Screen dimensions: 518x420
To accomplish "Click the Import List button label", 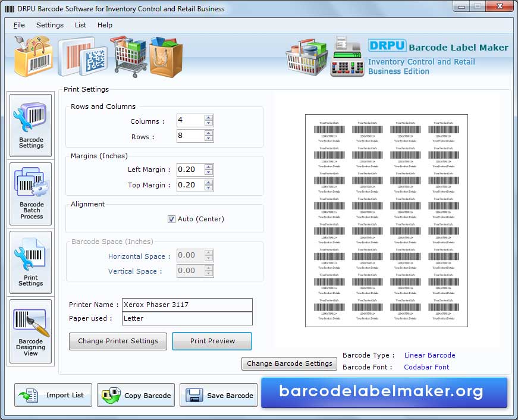I will click(65, 395).
